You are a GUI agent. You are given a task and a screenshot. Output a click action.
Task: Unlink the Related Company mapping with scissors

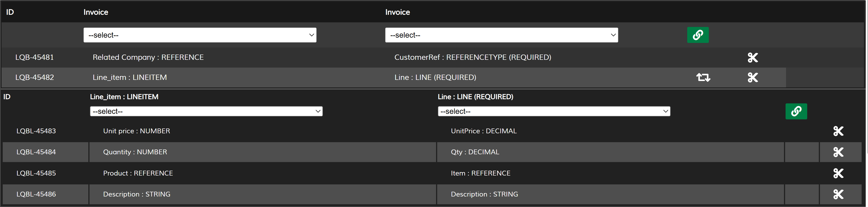(752, 58)
